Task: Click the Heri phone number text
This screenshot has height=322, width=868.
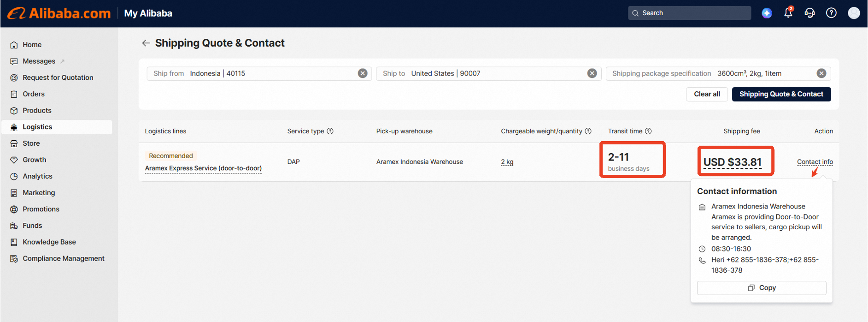Action: (x=765, y=265)
